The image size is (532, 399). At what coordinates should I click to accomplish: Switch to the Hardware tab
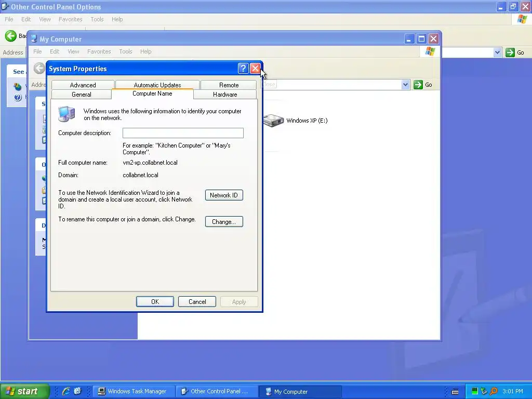225,95
